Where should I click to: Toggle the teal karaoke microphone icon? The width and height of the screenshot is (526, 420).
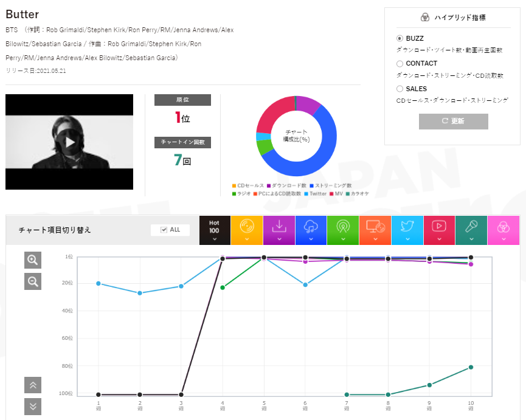(471, 230)
